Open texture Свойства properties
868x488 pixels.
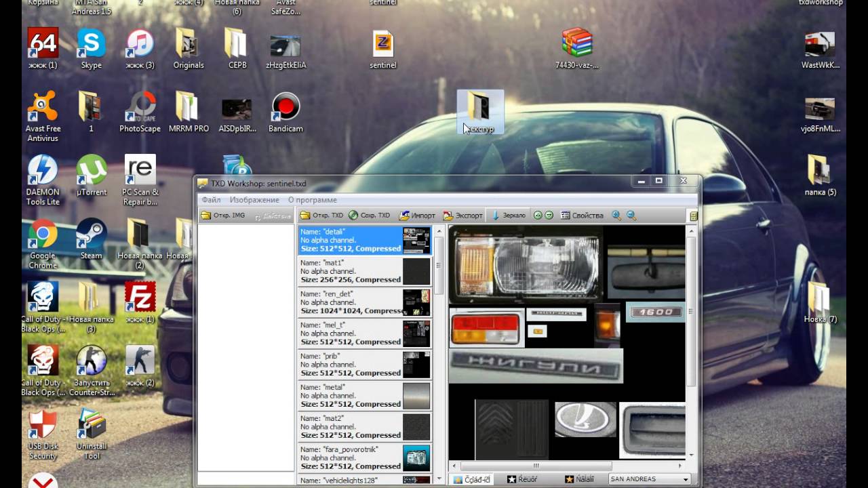click(582, 216)
